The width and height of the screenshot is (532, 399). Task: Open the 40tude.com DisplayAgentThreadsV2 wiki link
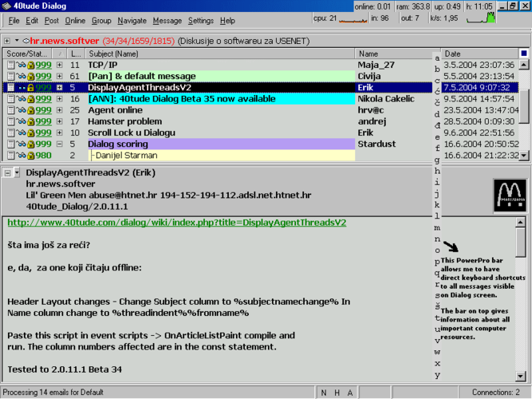click(177, 223)
